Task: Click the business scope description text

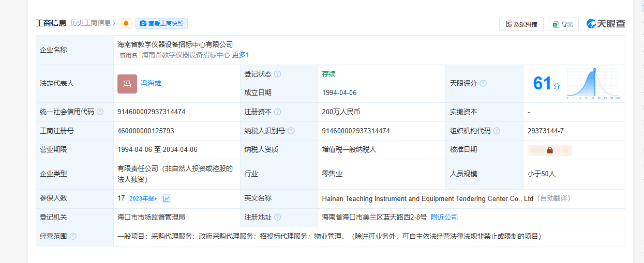Action: [x=329, y=236]
